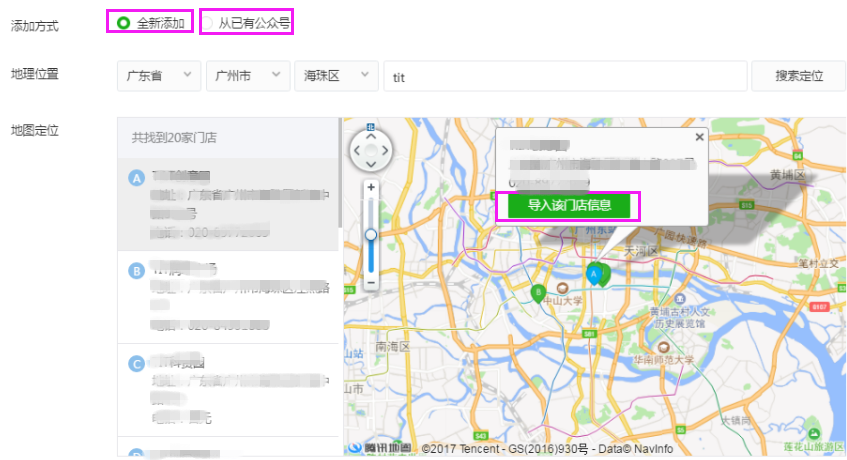
Task: Select store result A in list
Action: coord(228,205)
